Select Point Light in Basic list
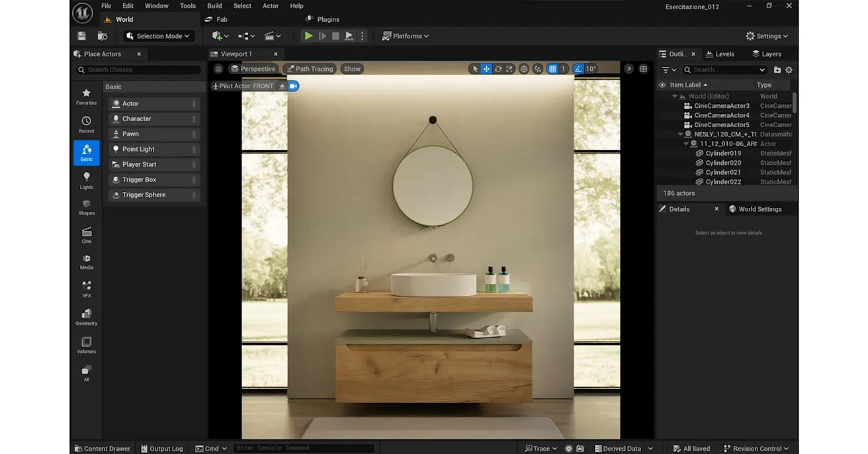Screen dimensions: 868x454 tap(153, 150)
